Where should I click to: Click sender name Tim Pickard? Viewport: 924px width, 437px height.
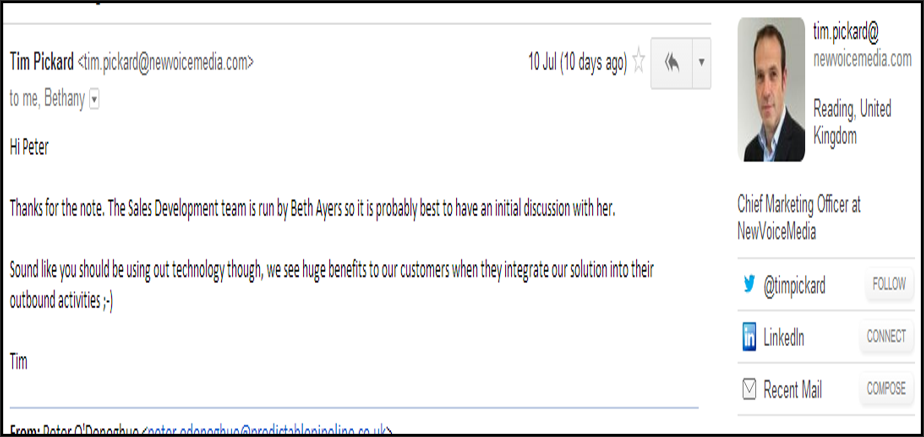coord(42,62)
